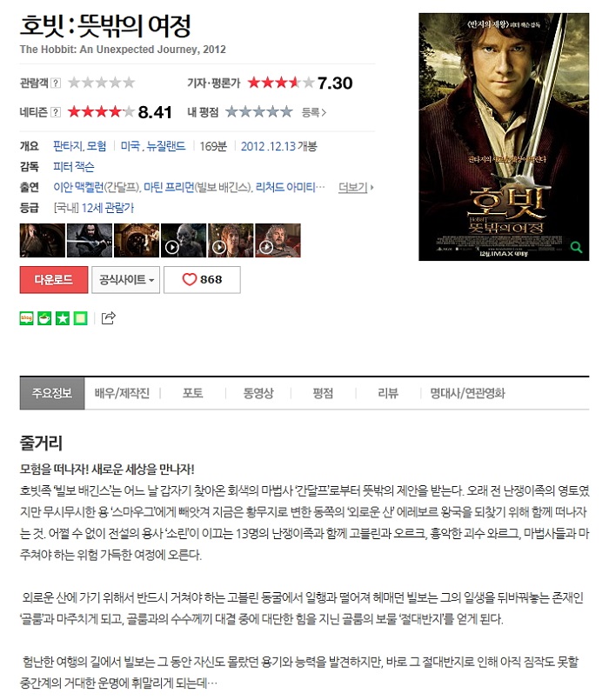Viewport: 609px width, 700px height.
Task: Click the green star bookmark icon
Action: pos(63,318)
